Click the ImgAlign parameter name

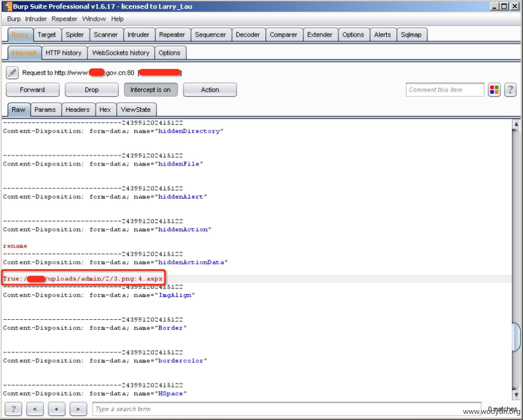175,295
